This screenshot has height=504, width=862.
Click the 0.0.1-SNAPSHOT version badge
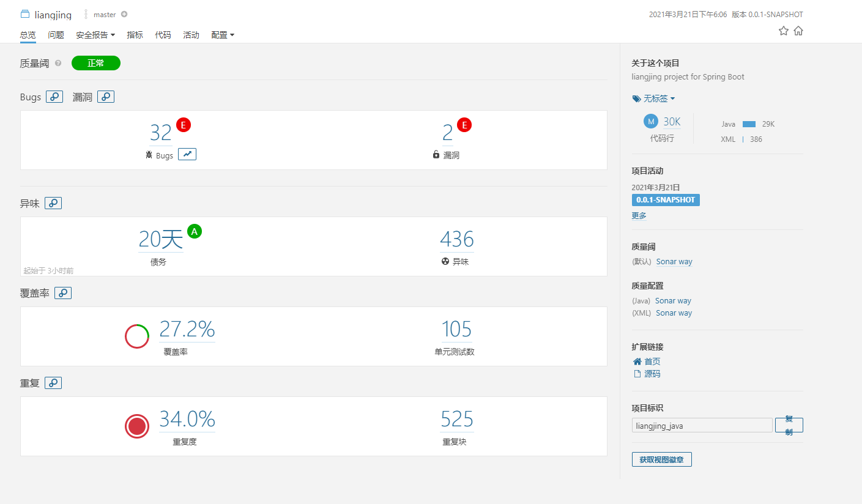pos(666,200)
